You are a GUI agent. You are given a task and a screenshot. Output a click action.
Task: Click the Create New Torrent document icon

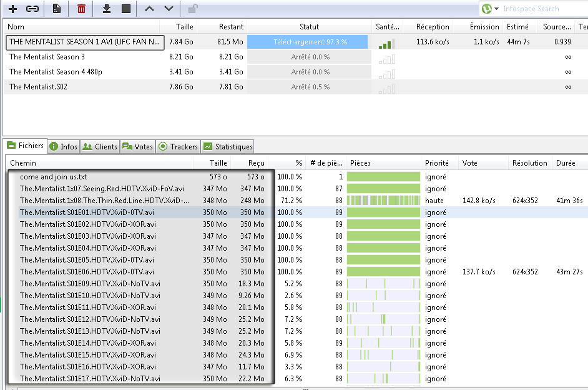(x=57, y=9)
